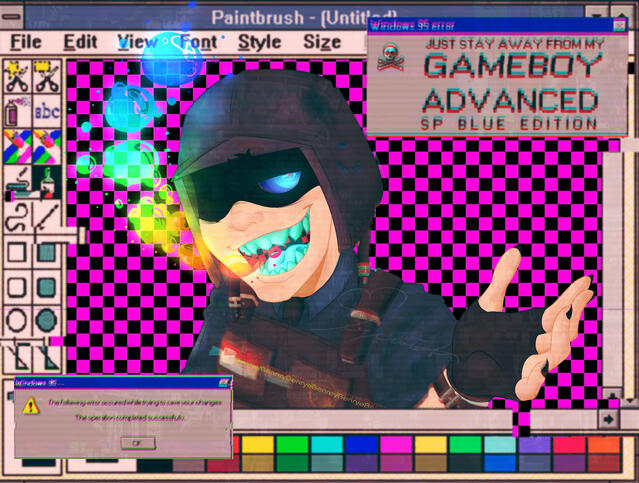The width and height of the screenshot is (639, 483).
Task: Click OK in the error dialog
Action: pos(138,443)
